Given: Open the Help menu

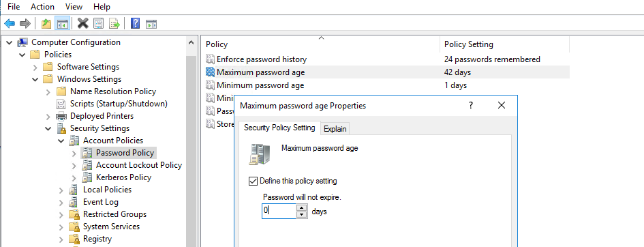Looking at the screenshot, I should (102, 7).
